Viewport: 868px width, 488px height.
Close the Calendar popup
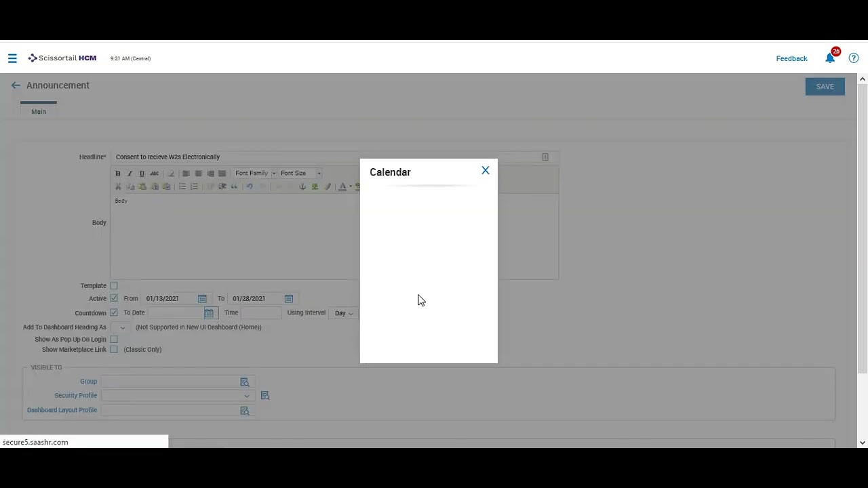click(486, 171)
